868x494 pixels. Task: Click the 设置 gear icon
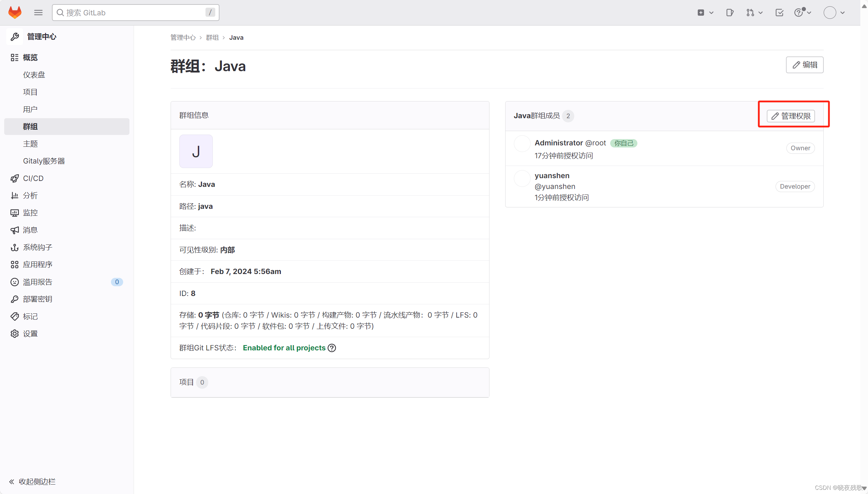(x=14, y=334)
